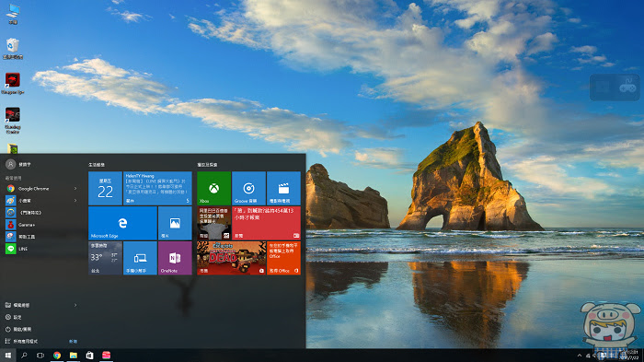Open the Store from the taskbar
Viewport: 644px width, 362px height.
point(89,356)
